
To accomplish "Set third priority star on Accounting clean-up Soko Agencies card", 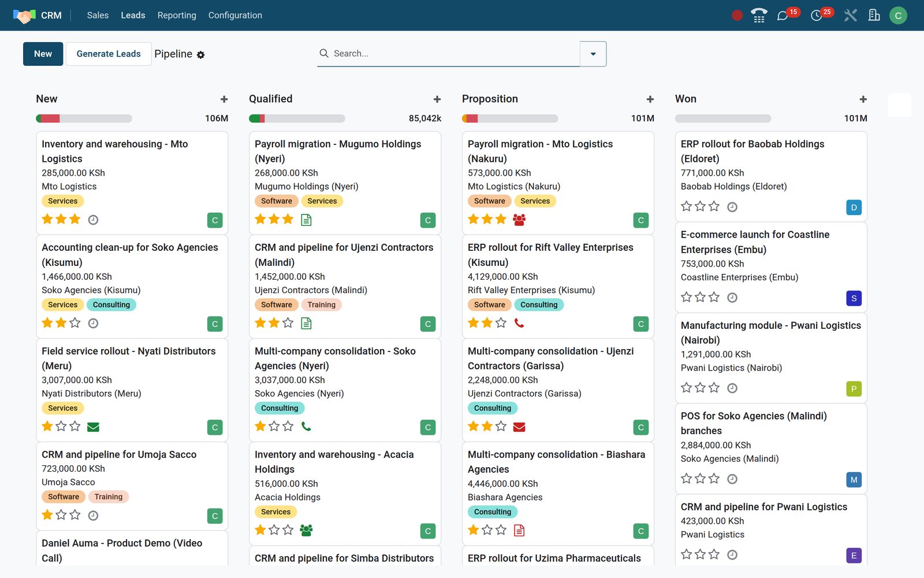I will [x=75, y=323].
